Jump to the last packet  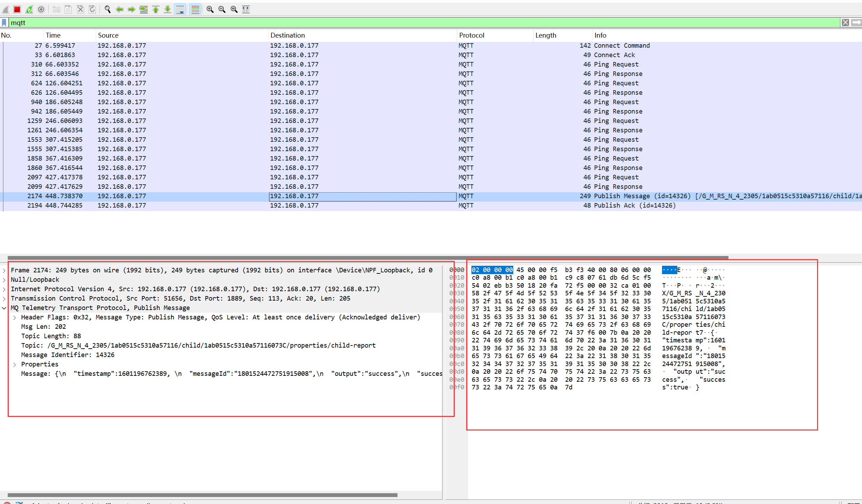168,9
